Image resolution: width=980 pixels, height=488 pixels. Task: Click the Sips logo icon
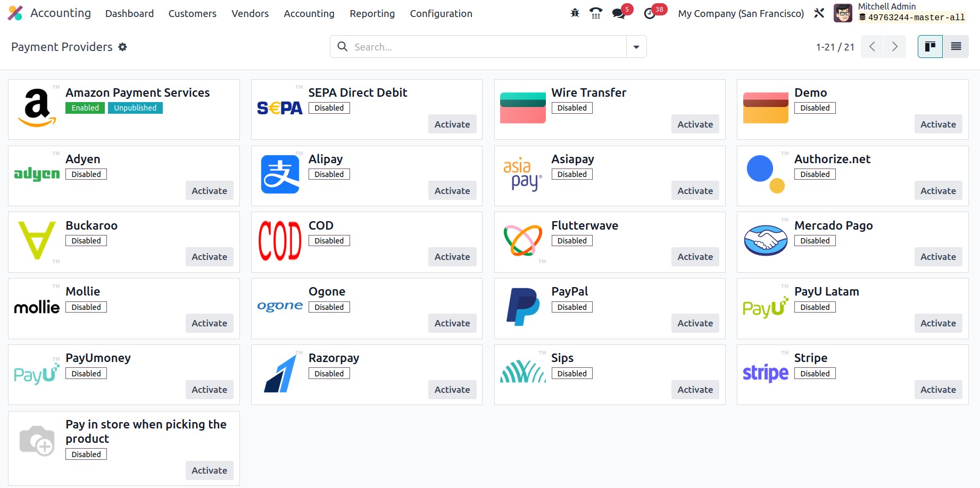point(523,372)
